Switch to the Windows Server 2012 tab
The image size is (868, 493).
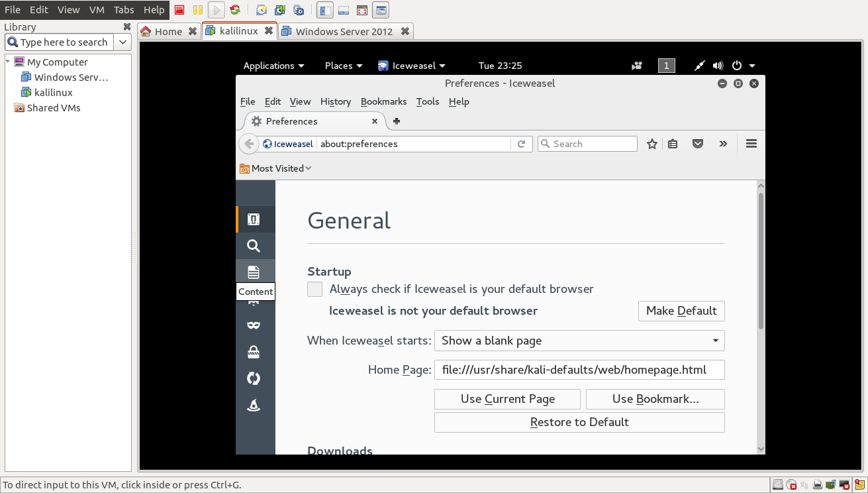(x=344, y=31)
